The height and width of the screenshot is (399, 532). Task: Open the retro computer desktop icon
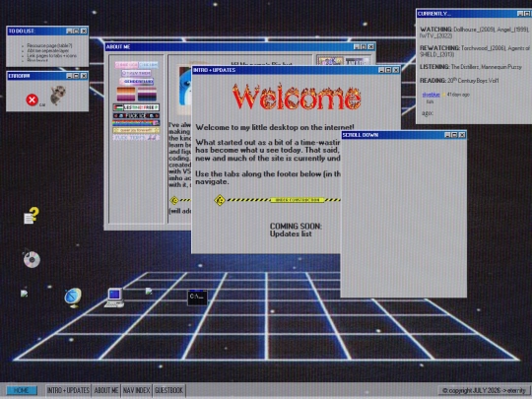[x=114, y=298]
